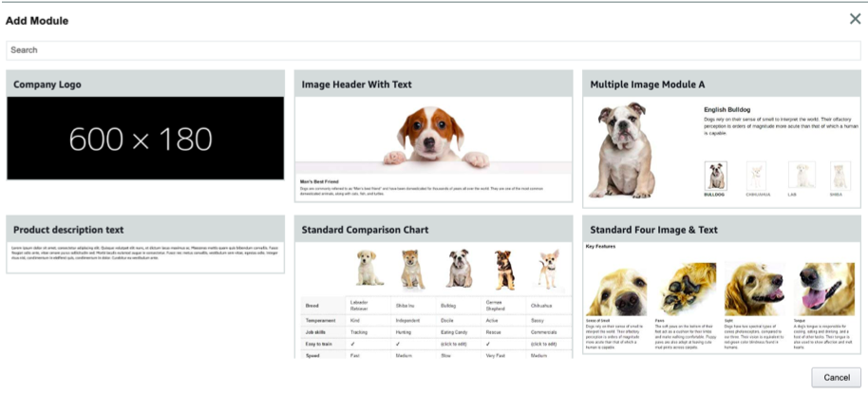Screen dimensions: 868x395
Task: Select the LAB small thumbnail
Action: click(x=802, y=176)
